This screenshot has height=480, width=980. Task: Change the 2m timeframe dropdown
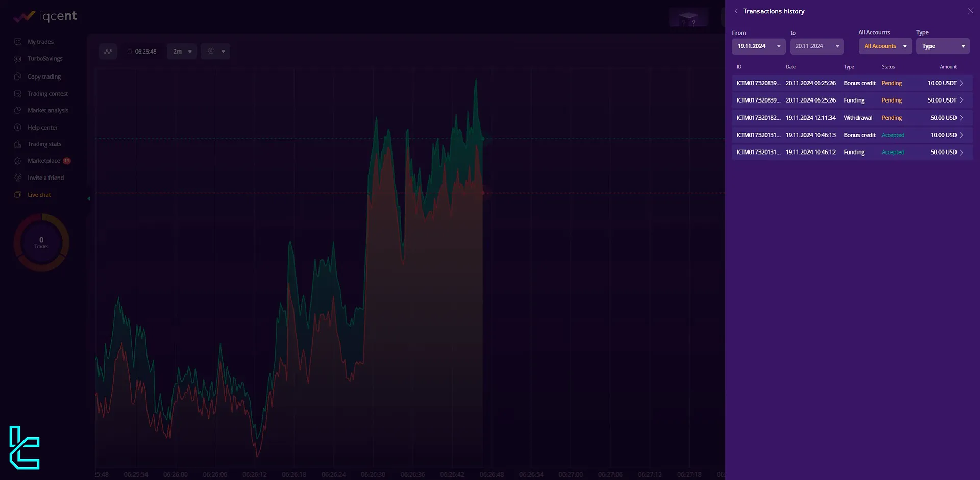click(x=182, y=52)
